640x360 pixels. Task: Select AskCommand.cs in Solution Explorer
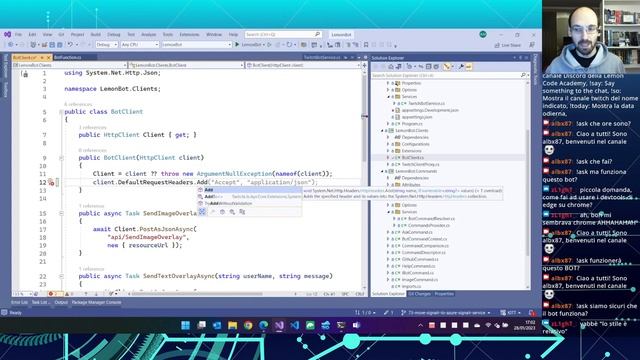[417, 232]
